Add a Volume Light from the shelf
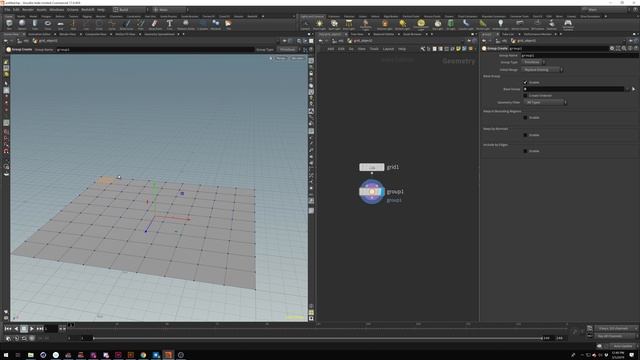The image size is (640, 360). (x=384, y=24)
